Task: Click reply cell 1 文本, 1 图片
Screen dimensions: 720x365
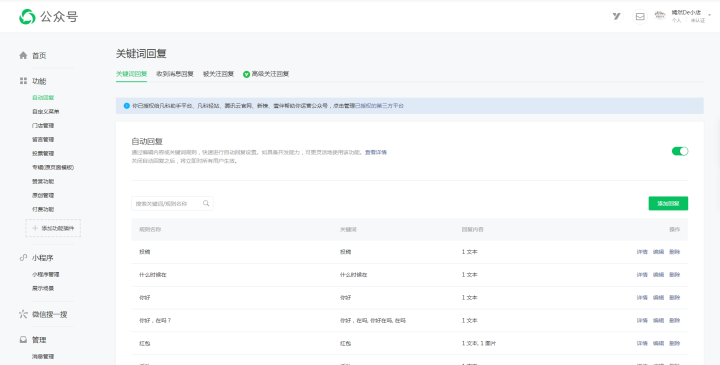Action: click(x=478, y=343)
